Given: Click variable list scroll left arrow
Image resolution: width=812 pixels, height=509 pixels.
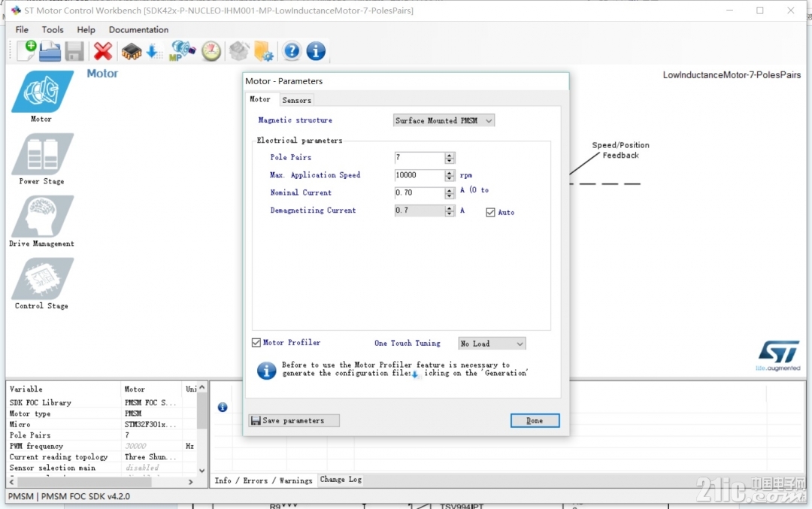Looking at the screenshot, I should coord(12,482).
